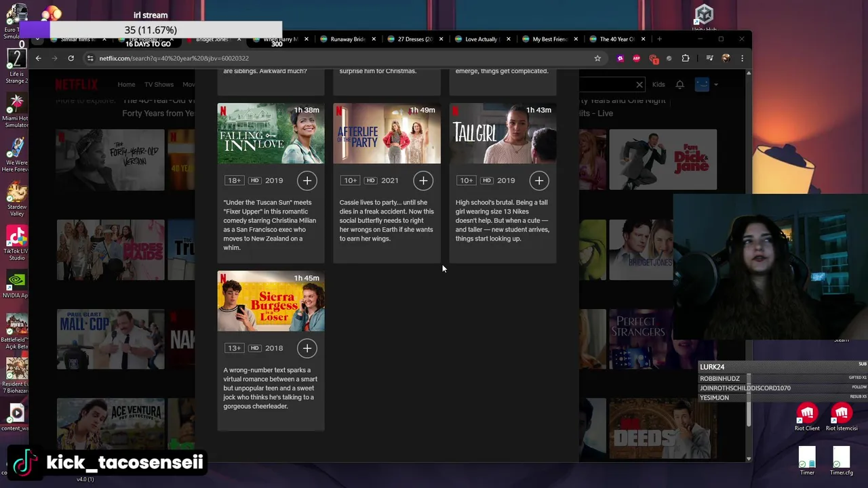This screenshot has height=488, width=868.
Task: Switch to the My Best Friend tab
Action: coord(549,39)
